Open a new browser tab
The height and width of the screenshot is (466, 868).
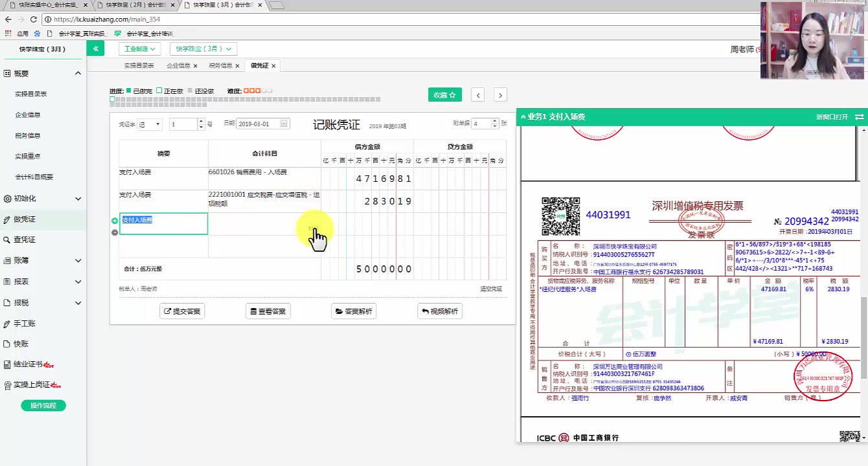coord(276,5)
